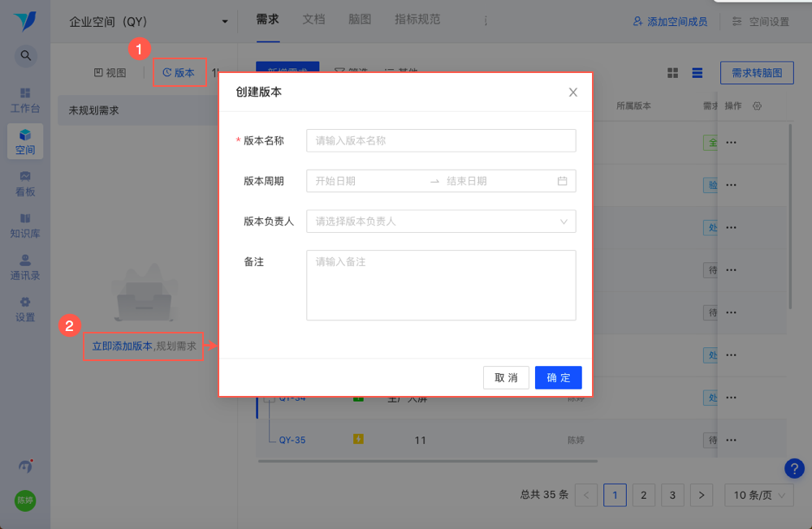
Task: Open calendar icon in 版本周期 field
Action: point(562,181)
